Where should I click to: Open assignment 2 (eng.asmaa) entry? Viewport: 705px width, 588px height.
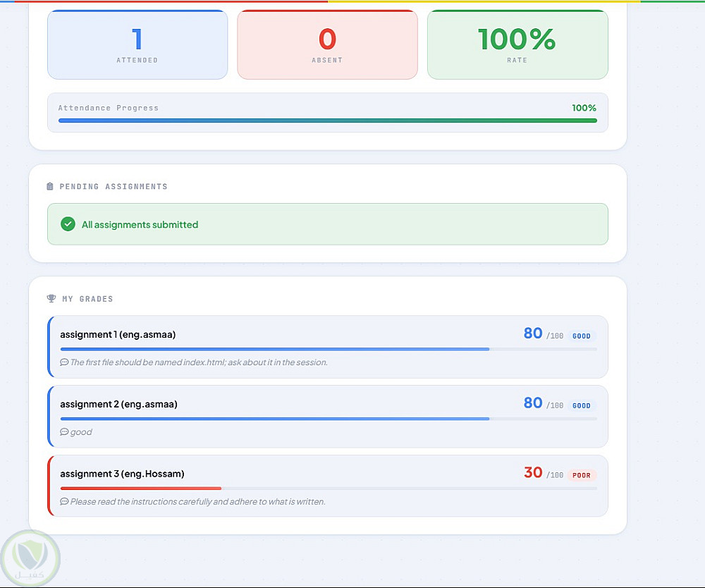(x=118, y=404)
